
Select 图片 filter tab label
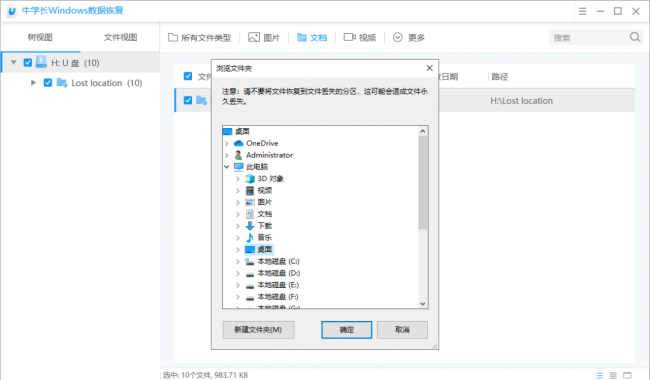[272, 38]
